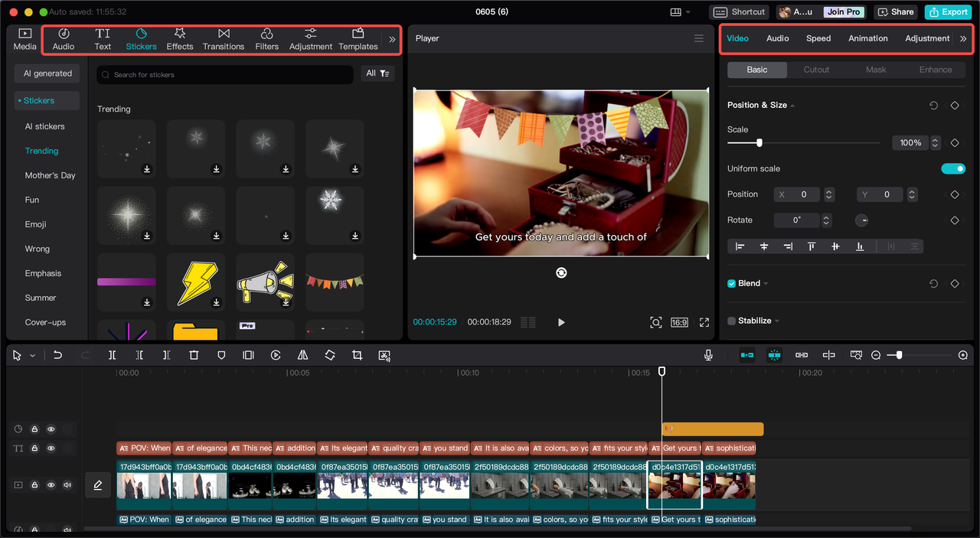Open the Effects tab
980x538 pixels.
[180, 39]
